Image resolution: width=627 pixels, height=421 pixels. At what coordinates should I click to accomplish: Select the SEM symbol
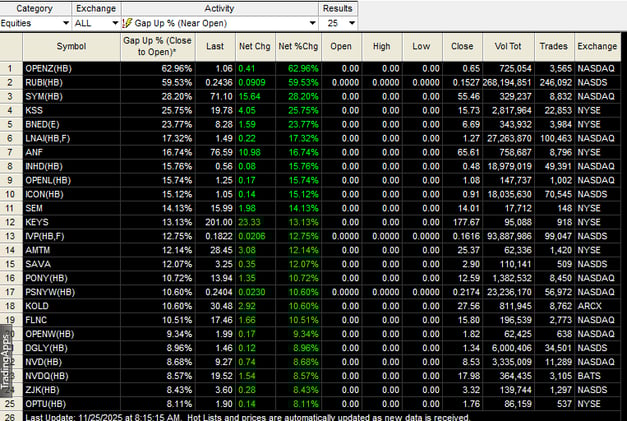(x=34, y=208)
